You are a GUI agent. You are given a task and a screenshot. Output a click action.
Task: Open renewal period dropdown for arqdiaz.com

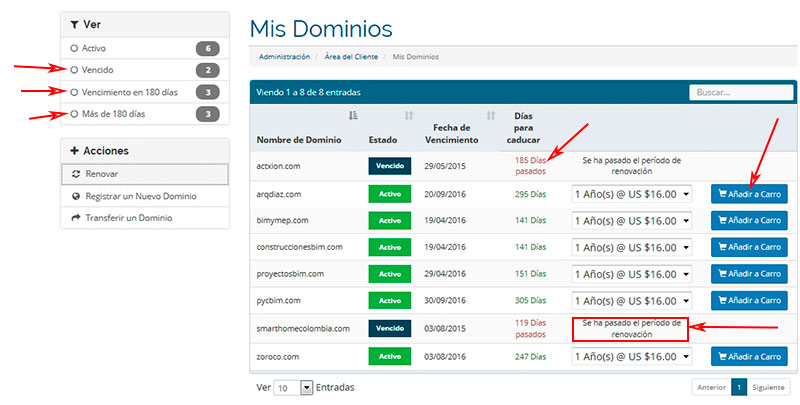point(632,194)
